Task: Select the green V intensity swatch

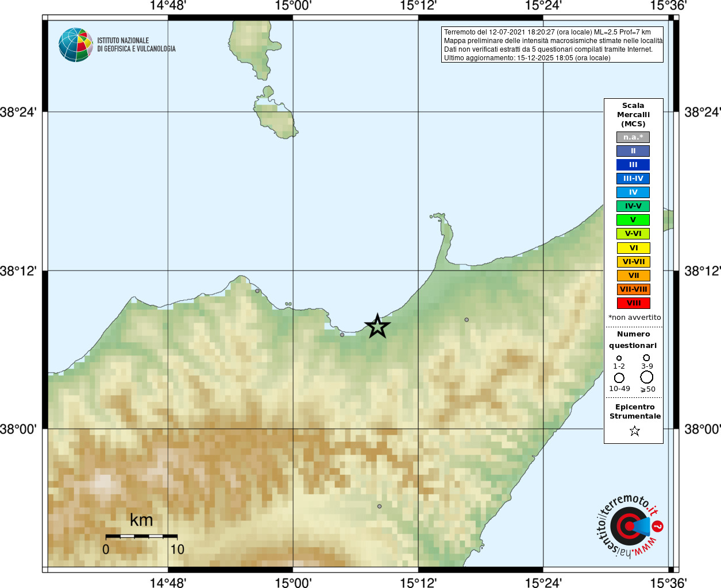Action: [633, 220]
